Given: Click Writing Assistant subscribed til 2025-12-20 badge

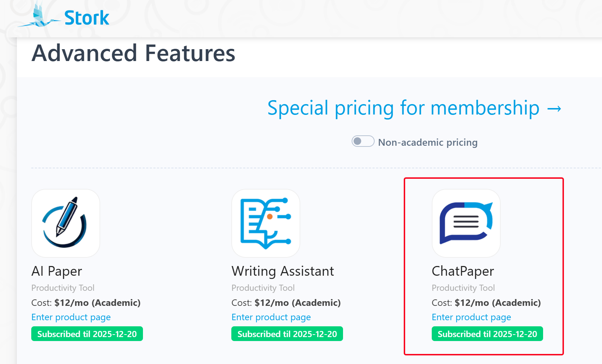Looking at the screenshot, I should click(287, 334).
